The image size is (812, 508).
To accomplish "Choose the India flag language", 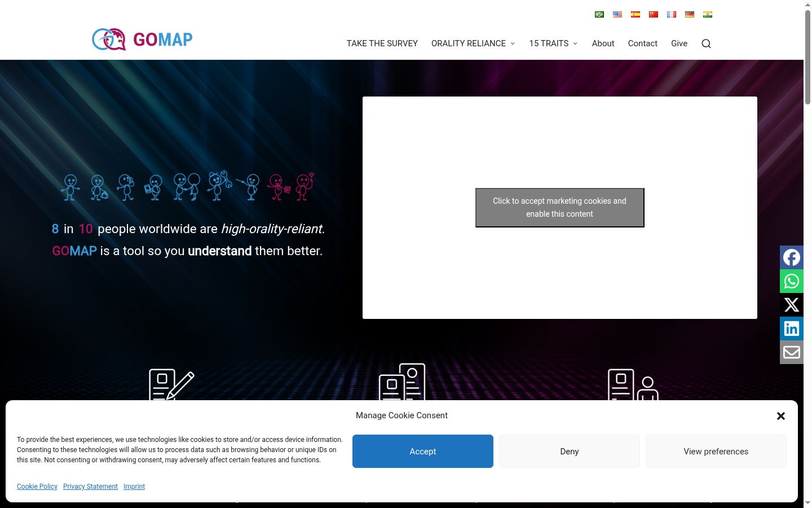I will pyautogui.click(x=708, y=15).
